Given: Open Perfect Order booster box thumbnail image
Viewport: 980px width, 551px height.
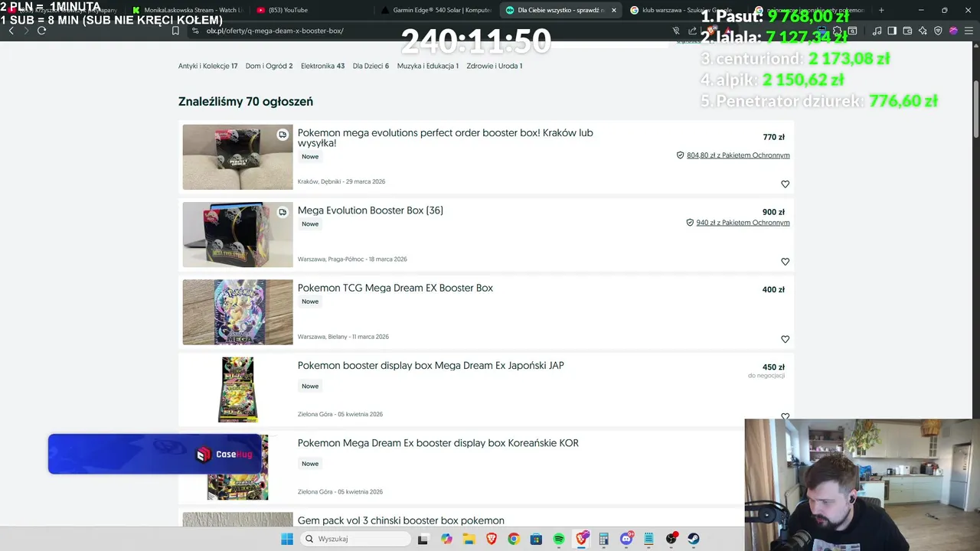Looking at the screenshot, I should pyautogui.click(x=237, y=157).
